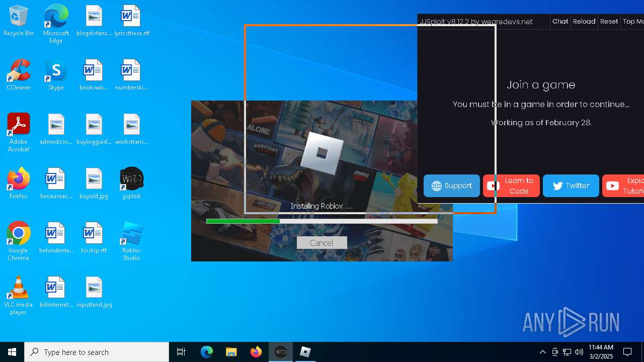Switch to the Roblox installer taskbar app
Image resolution: width=644 pixels, height=362 pixels.
pos(305,352)
